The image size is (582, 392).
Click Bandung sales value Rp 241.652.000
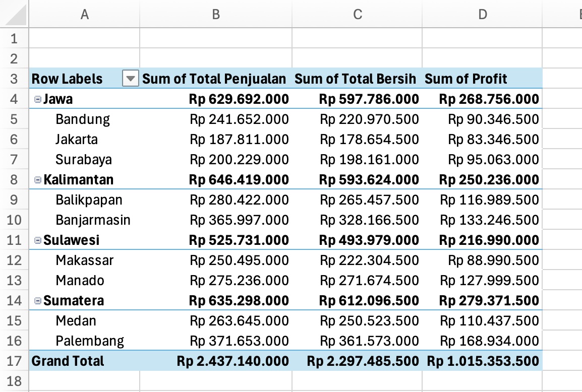click(x=240, y=119)
